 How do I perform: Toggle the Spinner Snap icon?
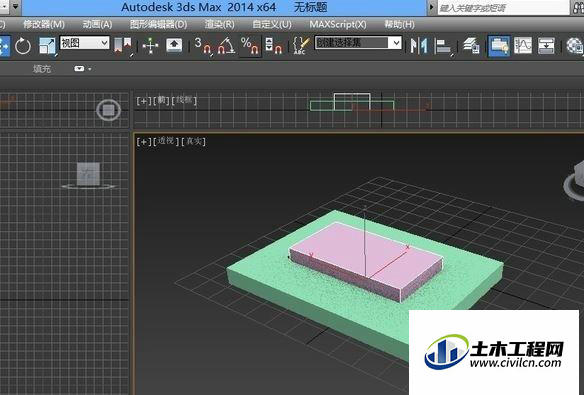273,45
